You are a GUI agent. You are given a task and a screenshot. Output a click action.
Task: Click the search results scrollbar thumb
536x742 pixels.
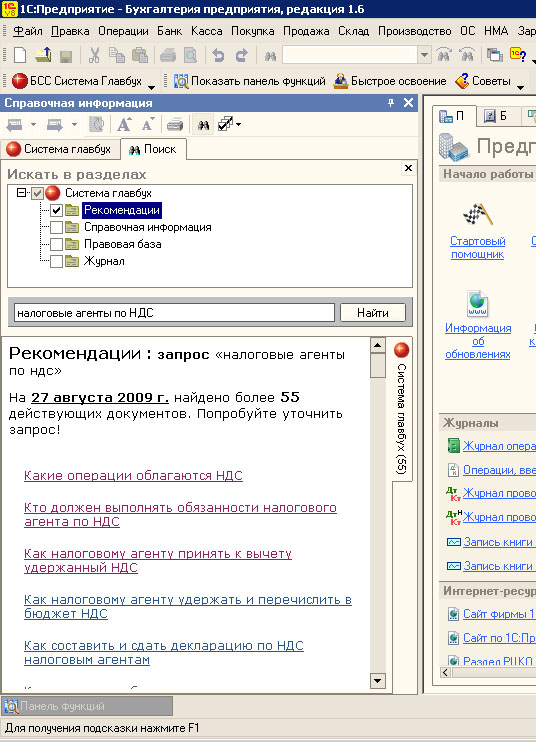[x=377, y=366]
